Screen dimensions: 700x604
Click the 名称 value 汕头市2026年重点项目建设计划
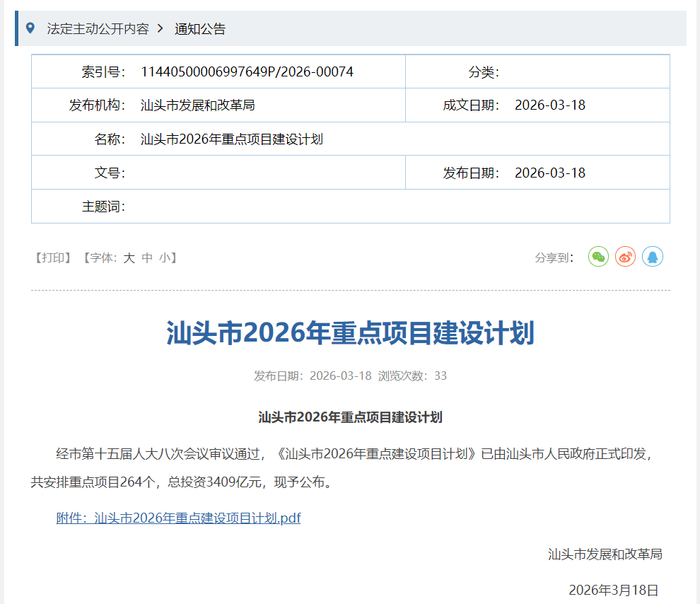pyautogui.click(x=232, y=139)
